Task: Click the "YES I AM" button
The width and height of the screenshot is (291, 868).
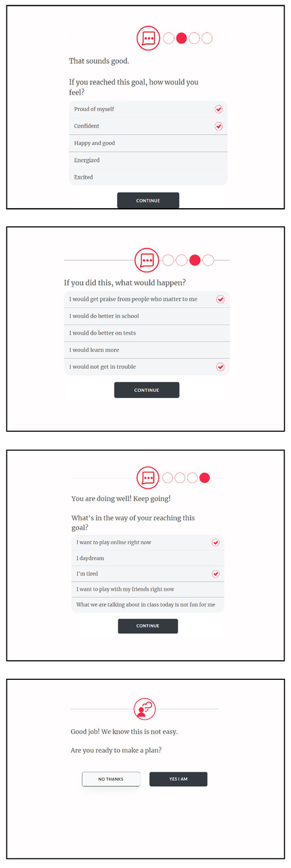Action: (178, 779)
